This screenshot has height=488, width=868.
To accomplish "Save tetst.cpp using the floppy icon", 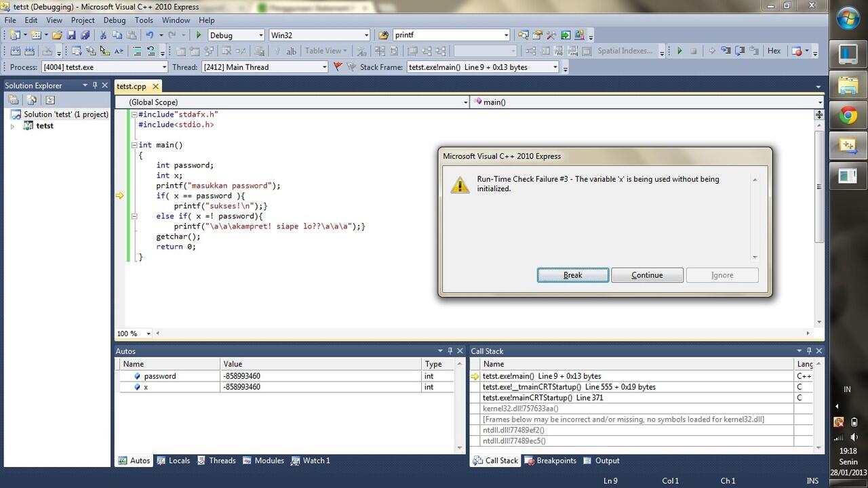I will point(71,35).
